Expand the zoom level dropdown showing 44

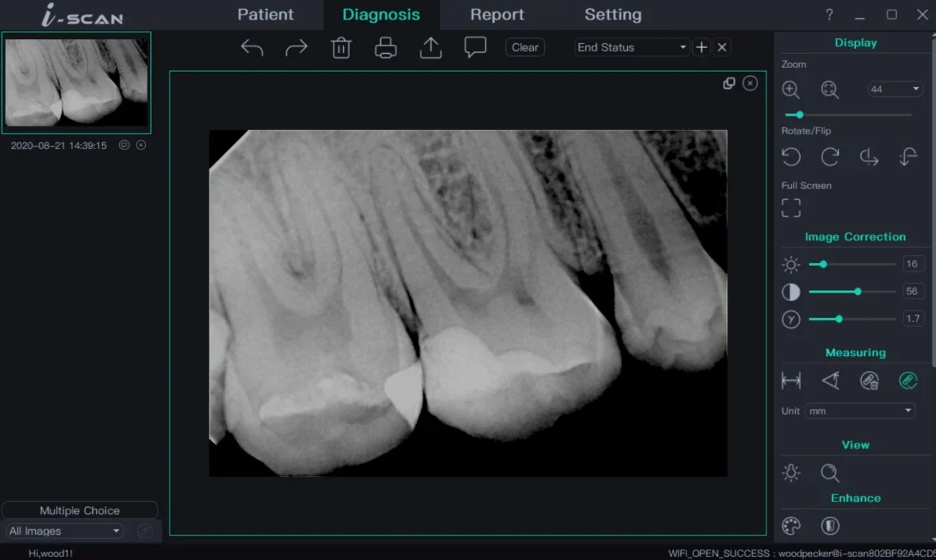pyautogui.click(x=894, y=89)
